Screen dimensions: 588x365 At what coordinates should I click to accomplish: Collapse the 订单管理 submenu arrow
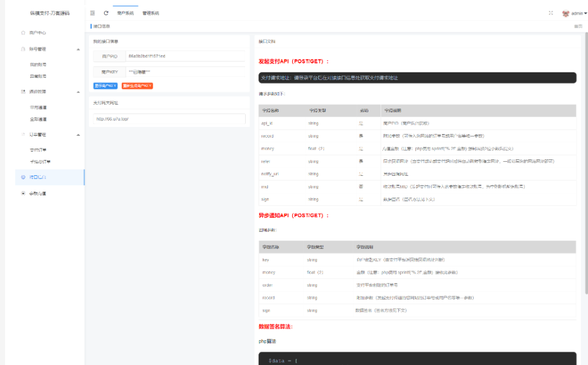tap(78, 135)
